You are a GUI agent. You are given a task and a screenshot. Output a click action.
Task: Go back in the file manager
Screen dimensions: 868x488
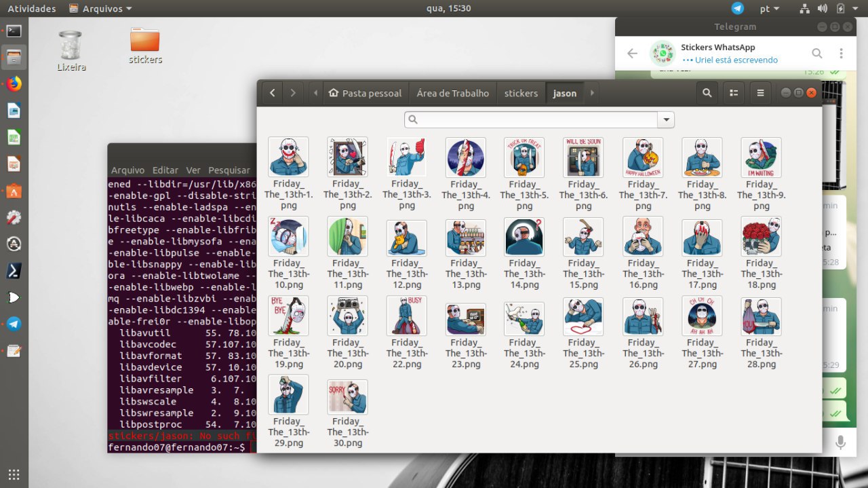pyautogui.click(x=272, y=93)
